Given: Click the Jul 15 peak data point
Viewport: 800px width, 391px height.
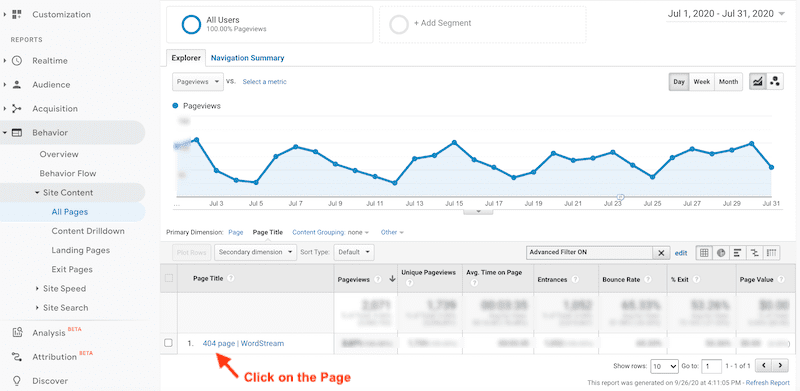Looking at the screenshot, I should (454, 142).
